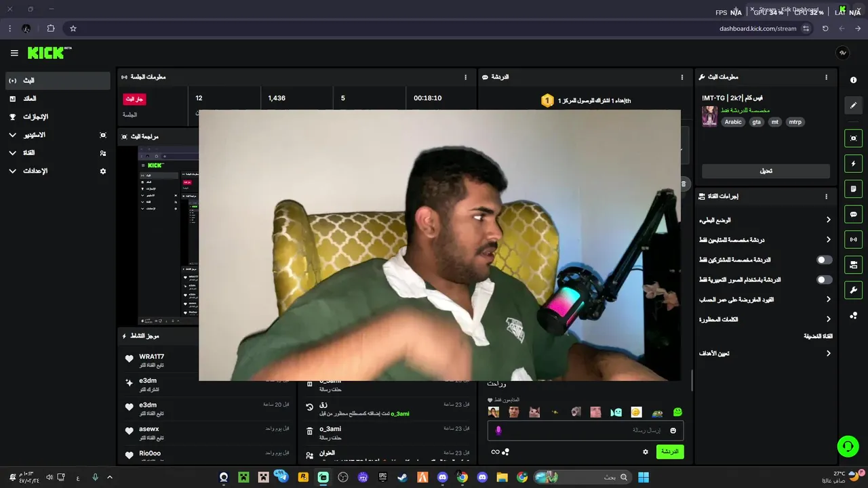This screenshot has width=868, height=488.
Task: Open the emoji picker in the message box
Action: [673, 430]
